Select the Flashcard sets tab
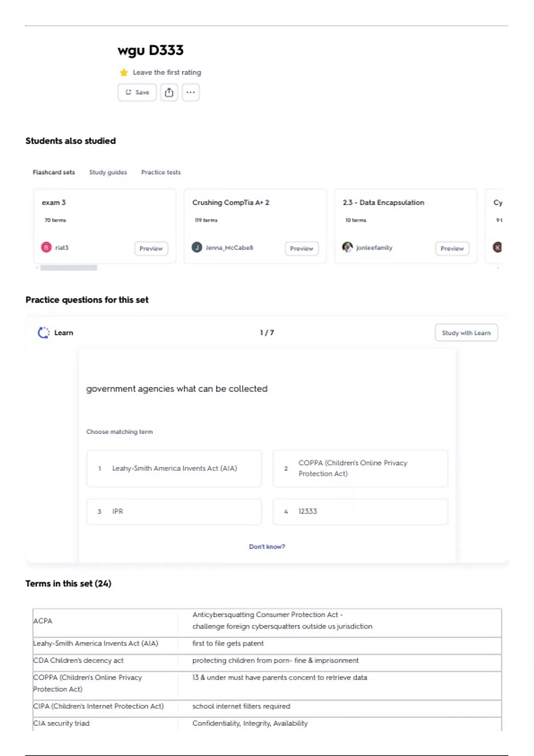The height and width of the screenshot is (756, 534). click(x=54, y=172)
